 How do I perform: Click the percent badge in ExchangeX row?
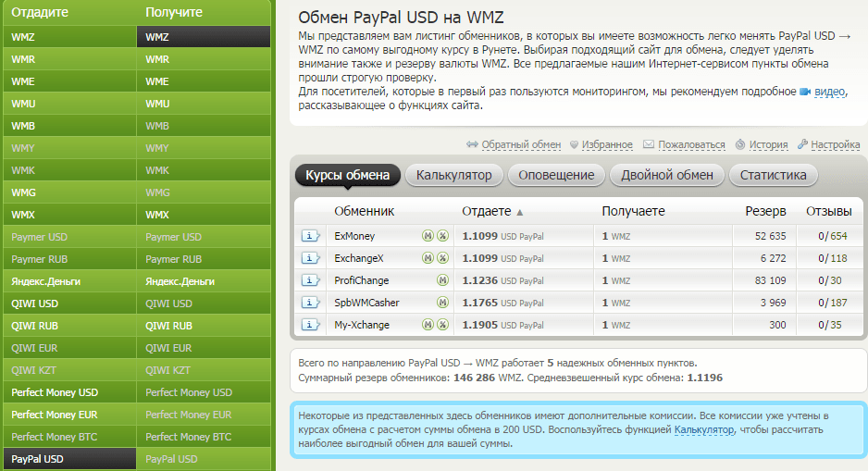coord(442,258)
